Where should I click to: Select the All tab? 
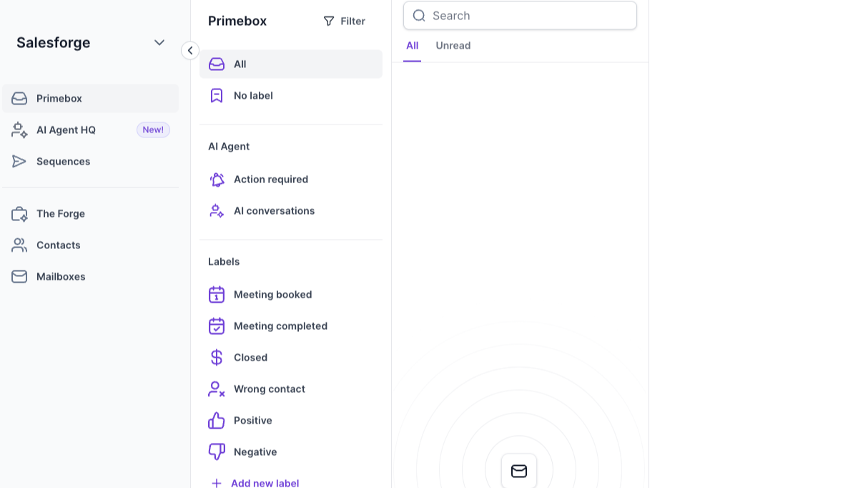(x=412, y=46)
